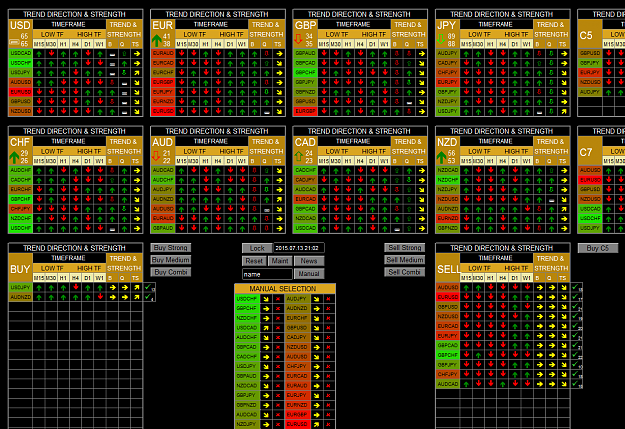The width and height of the screenshot is (625, 429).
Task: Open the News button
Action: (x=309, y=261)
